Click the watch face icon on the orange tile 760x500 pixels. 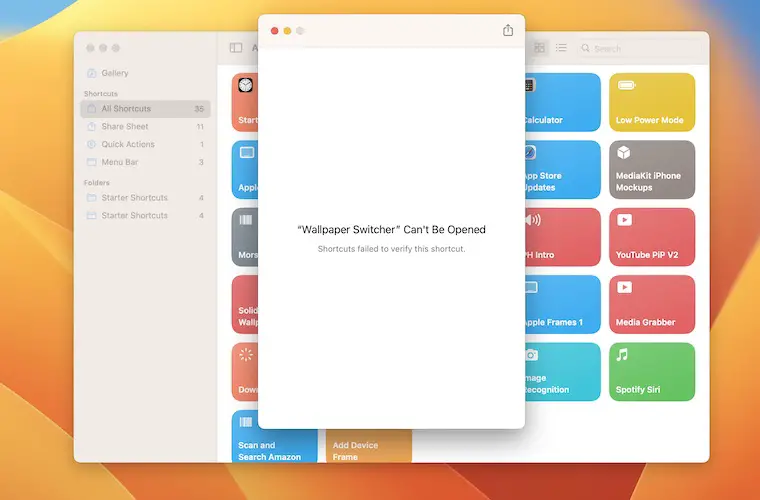246,86
